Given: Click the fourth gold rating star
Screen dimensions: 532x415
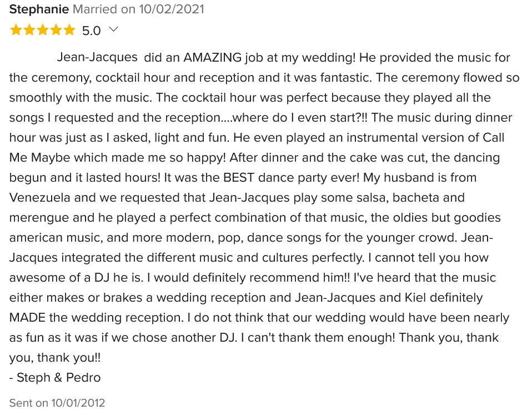Looking at the screenshot, I should pos(56,30).
